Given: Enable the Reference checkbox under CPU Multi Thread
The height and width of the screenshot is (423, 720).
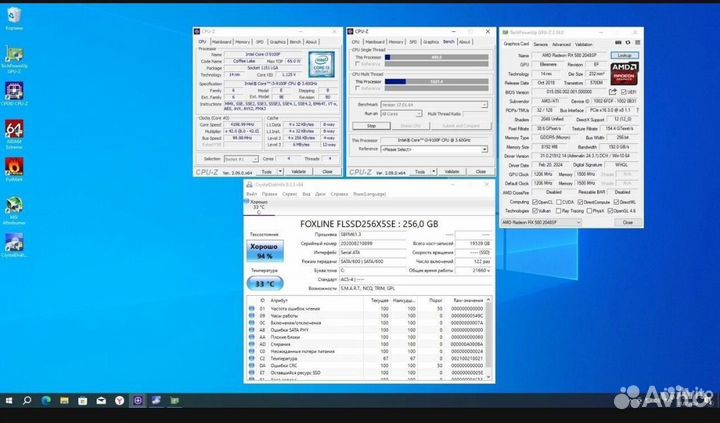Looking at the screenshot, I should click(x=358, y=88).
